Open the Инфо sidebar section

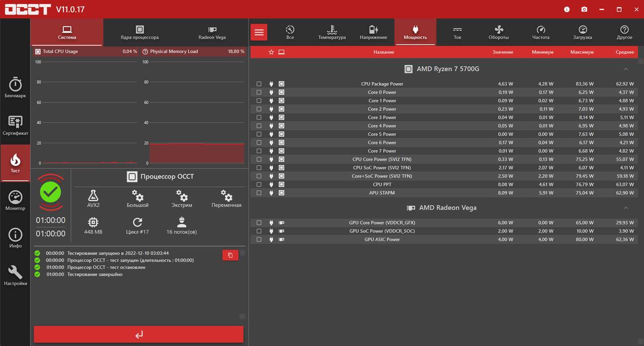[15, 238]
